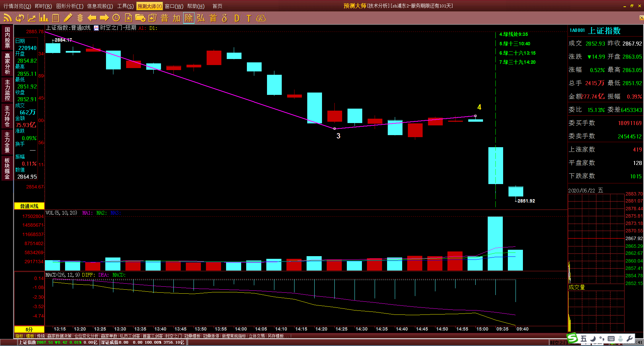Open the 窗口(W) menu

[x=174, y=6]
